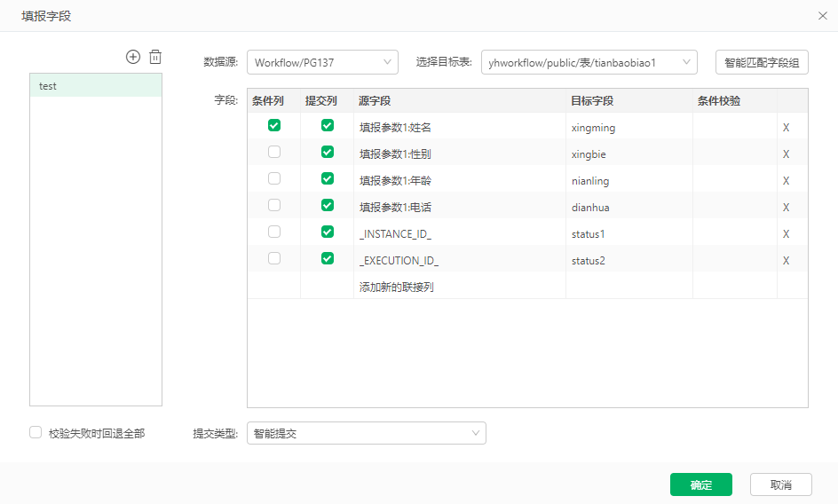Delete selected field group with trash icon
Image resolution: width=838 pixels, height=504 pixels.
(155, 57)
